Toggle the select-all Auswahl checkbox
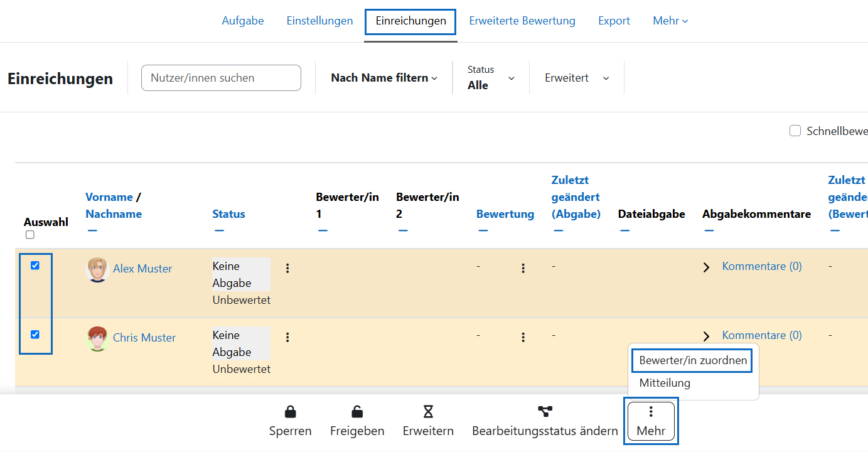 point(29,235)
